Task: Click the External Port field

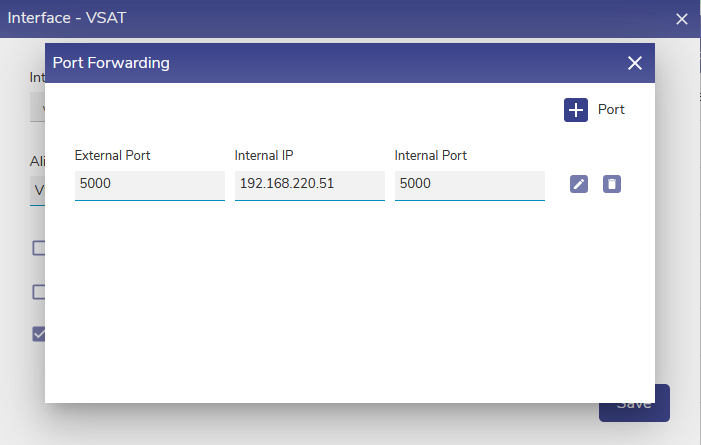Action: pyautogui.click(x=150, y=185)
